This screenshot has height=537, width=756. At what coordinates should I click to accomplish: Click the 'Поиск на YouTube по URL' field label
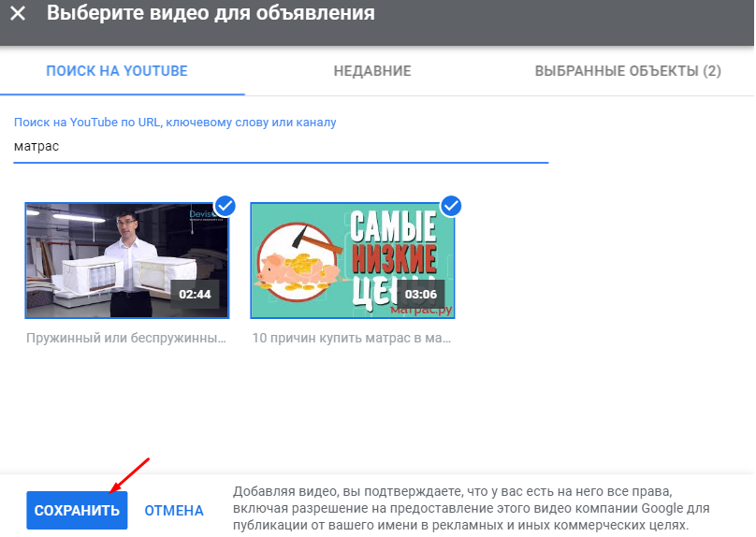(x=175, y=123)
